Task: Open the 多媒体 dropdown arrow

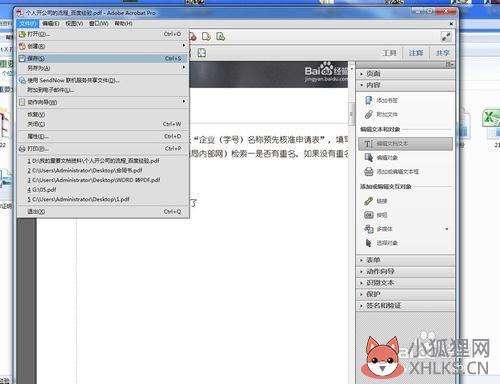Action: tap(447, 229)
